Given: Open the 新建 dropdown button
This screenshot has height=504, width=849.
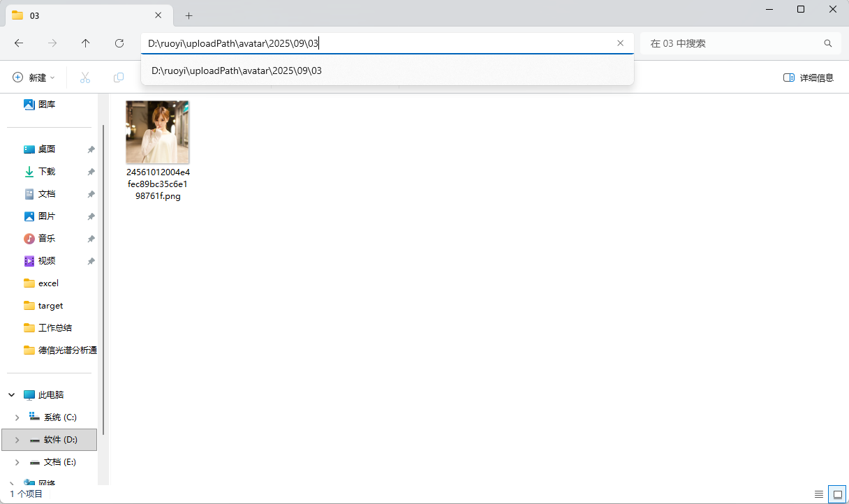Looking at the screenshot, I should 34,77.
